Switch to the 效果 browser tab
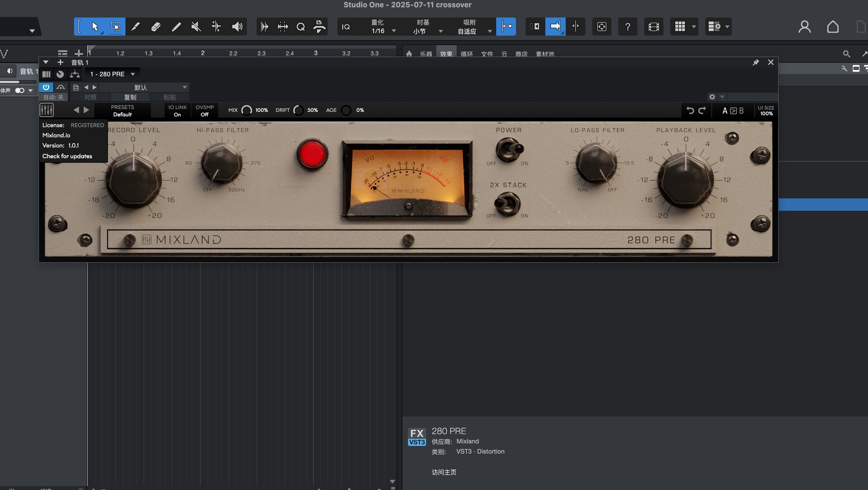The height and width of the screenshot is (490, 868). (x=446, y=54)
